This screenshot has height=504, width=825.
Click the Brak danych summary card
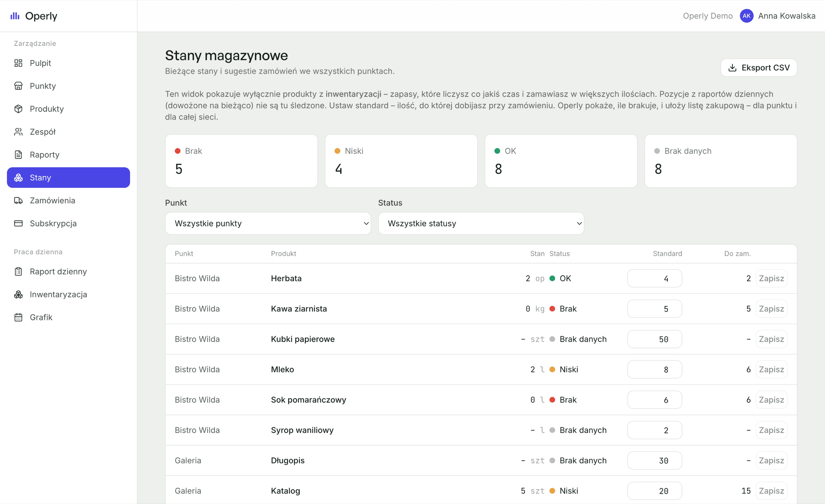pyautogui.click(x=721, y=161)
